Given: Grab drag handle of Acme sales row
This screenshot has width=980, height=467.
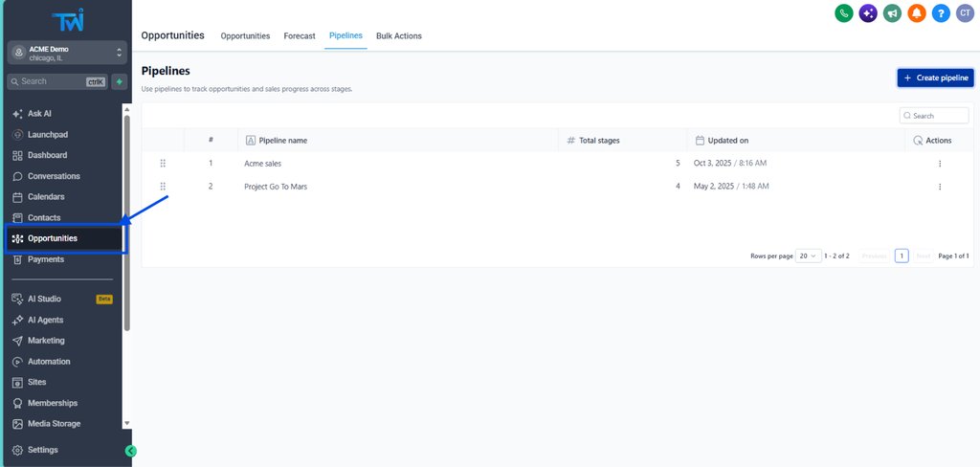Looking at the screenshot, I should click(163, 164).
